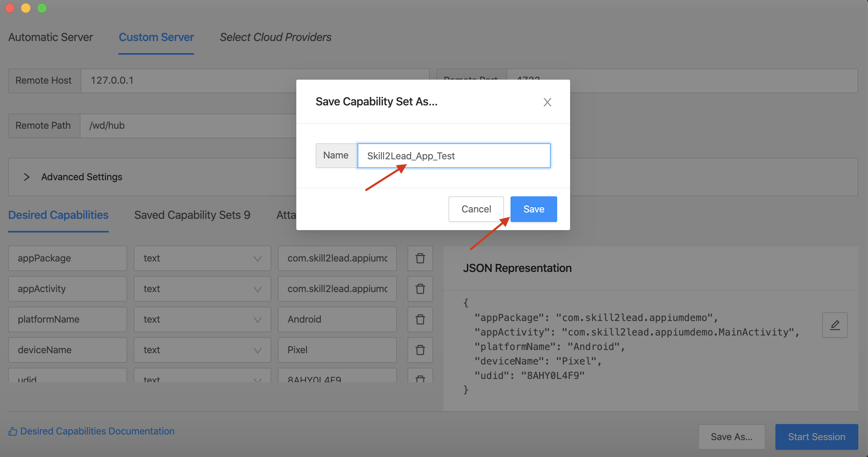Delete the deviceName capability row

point(420,350)
